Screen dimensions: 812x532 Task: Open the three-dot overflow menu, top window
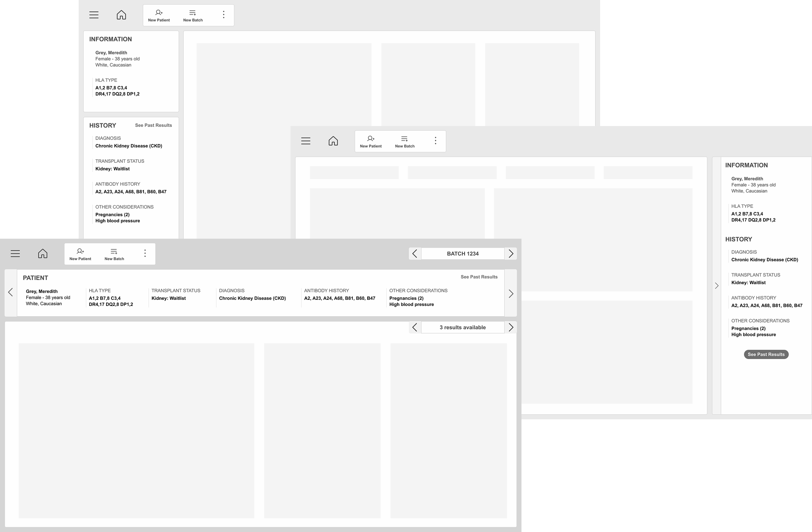tap(224, 14)
